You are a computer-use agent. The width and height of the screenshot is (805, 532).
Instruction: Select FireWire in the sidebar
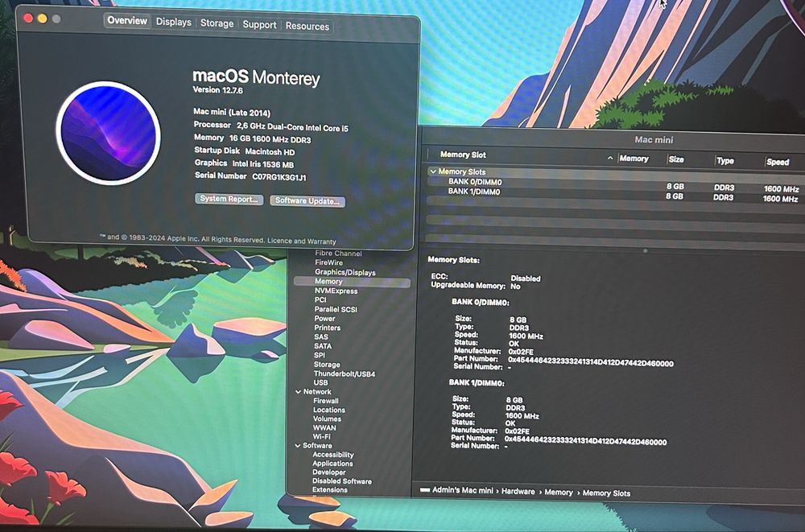point(328,262)
